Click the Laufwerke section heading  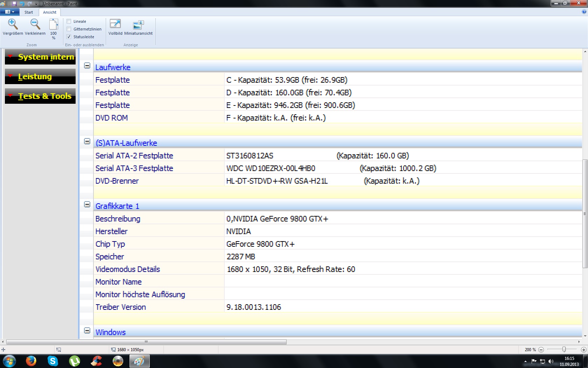click(113, 67)
